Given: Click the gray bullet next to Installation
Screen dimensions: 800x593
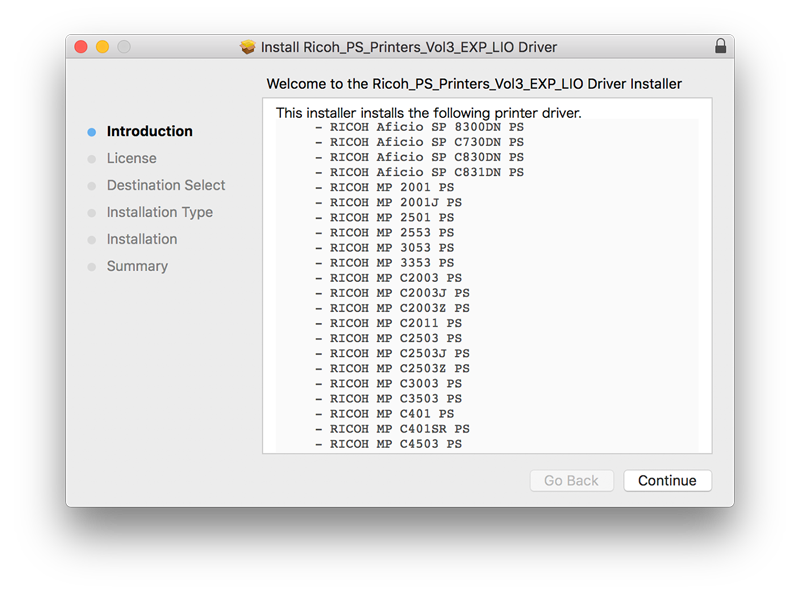Looking at the screenshot, I should coord(92,240).
